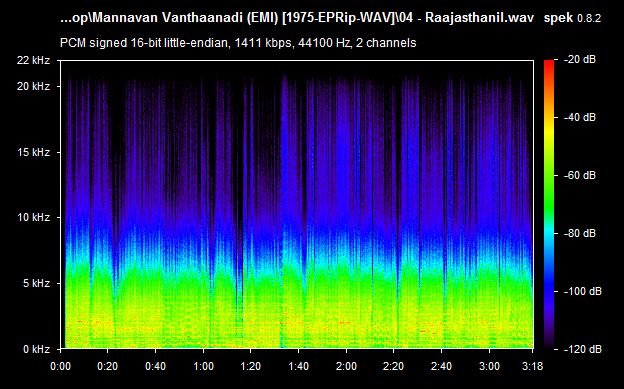Click the 10 kHz frequency label
This screenshot has height=389, width=624.
33,217
